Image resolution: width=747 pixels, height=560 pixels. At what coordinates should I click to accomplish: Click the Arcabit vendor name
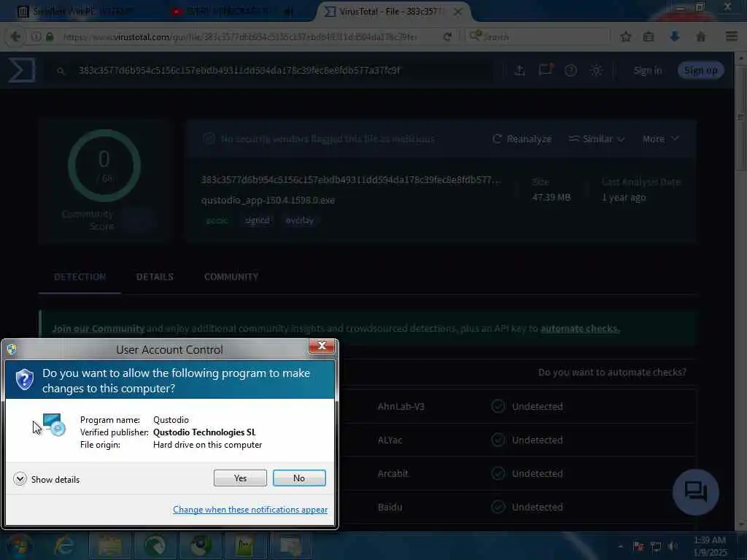[392, 473]
